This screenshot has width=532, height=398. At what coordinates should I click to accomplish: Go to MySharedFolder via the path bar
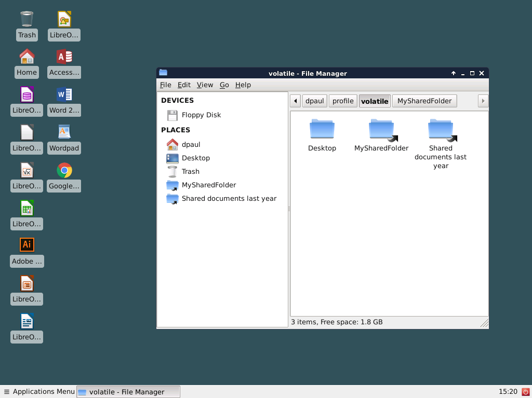coord(424,101)
